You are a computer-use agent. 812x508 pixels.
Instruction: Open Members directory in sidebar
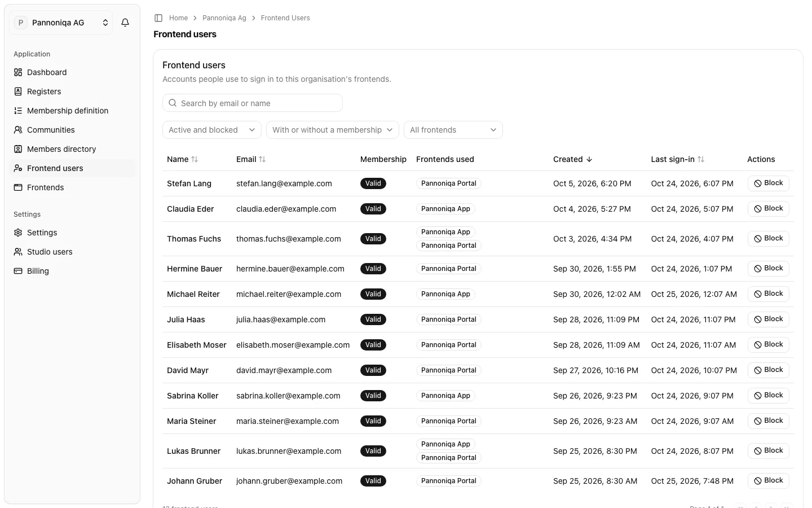pyautogui.click(x=72, y=149)
